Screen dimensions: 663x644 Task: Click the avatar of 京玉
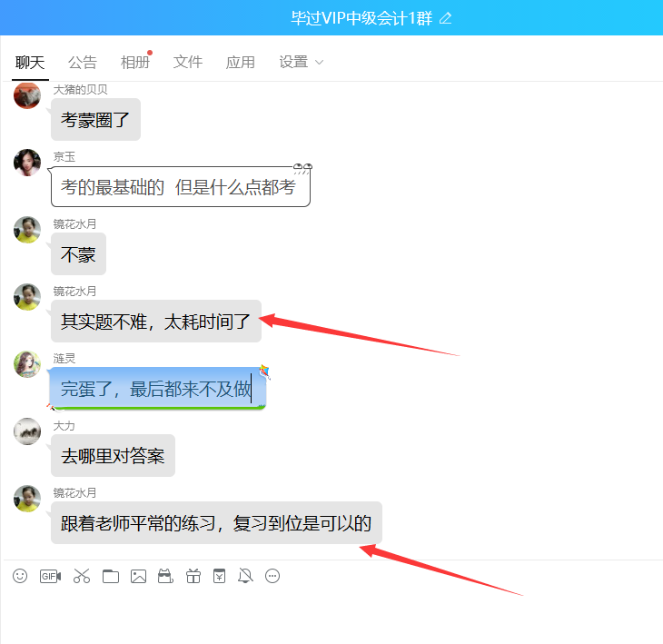[27, 163]
